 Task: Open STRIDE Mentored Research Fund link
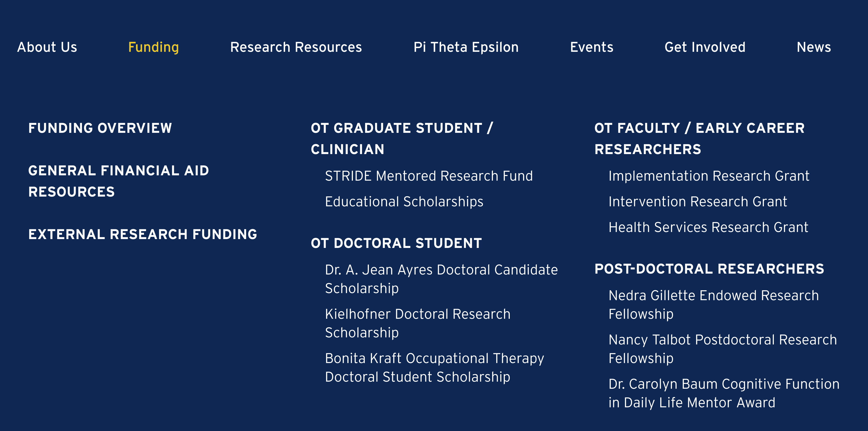[x=429, y=176]
